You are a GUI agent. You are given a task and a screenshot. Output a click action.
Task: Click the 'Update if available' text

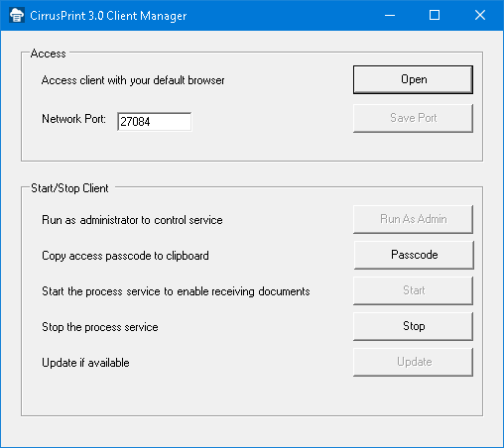85,363
